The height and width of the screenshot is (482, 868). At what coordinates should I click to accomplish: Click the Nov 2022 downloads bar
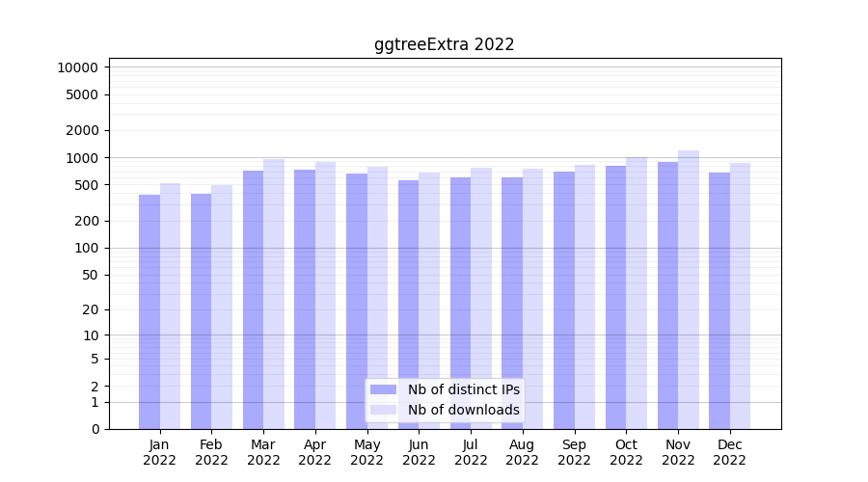click(x=689, y=289)
